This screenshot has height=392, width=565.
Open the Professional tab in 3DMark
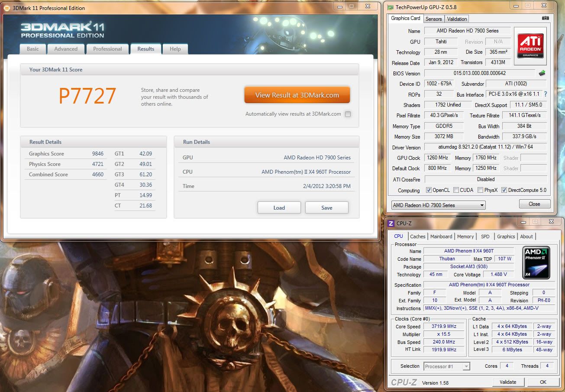(107, 49)
